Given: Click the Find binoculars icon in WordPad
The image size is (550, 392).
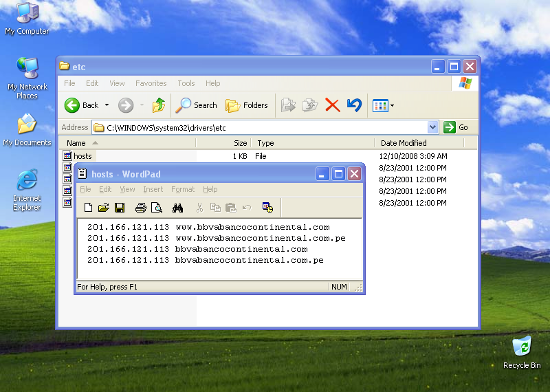Looking at the screenshot, I should tap(177, 208).
